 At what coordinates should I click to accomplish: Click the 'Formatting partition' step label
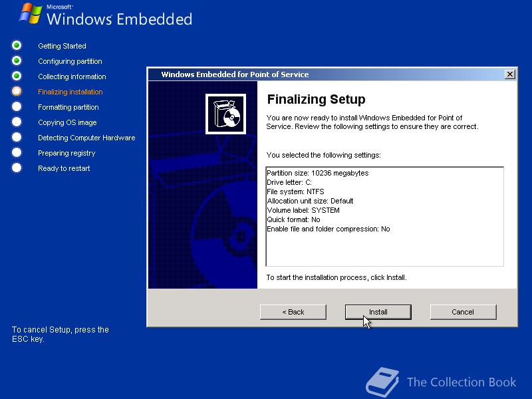68,107
